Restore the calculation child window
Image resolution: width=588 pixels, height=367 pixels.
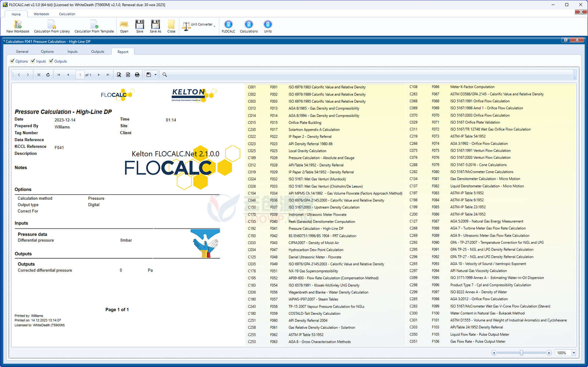566,40
